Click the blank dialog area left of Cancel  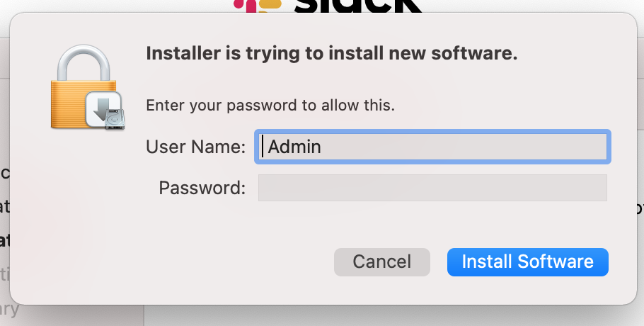coord(212,262)
